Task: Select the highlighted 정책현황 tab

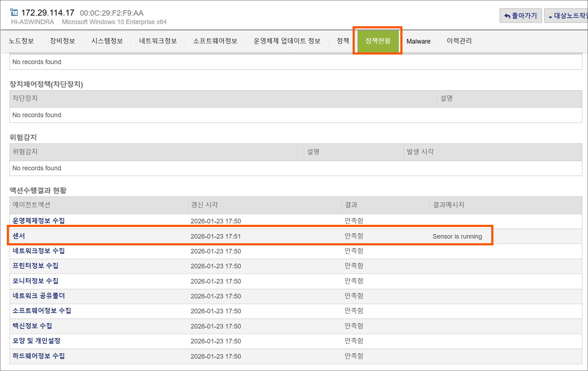Action: 378,41
